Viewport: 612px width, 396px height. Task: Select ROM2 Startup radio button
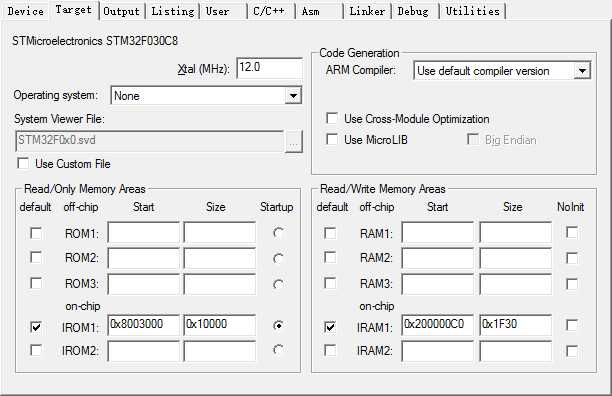(278, 258)
